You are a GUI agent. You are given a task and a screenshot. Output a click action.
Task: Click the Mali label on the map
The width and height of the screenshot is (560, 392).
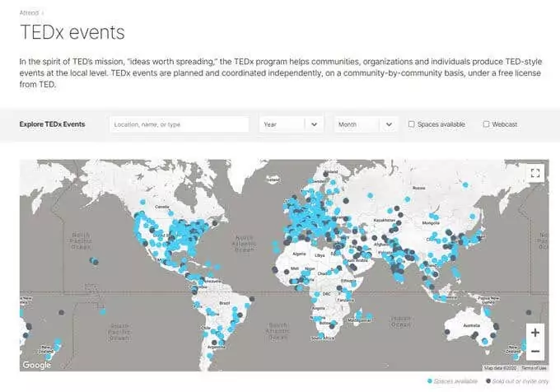[295, 268]
